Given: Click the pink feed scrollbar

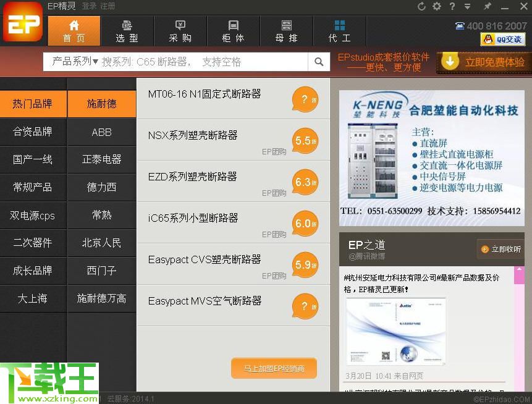Looking at the screenshot, I should tap(520, 329).
